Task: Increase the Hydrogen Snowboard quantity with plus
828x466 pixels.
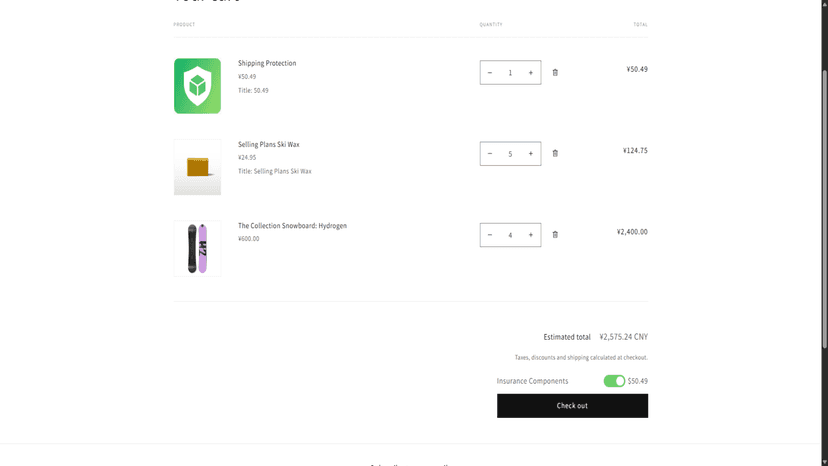Action: click(x=531, y=235)
